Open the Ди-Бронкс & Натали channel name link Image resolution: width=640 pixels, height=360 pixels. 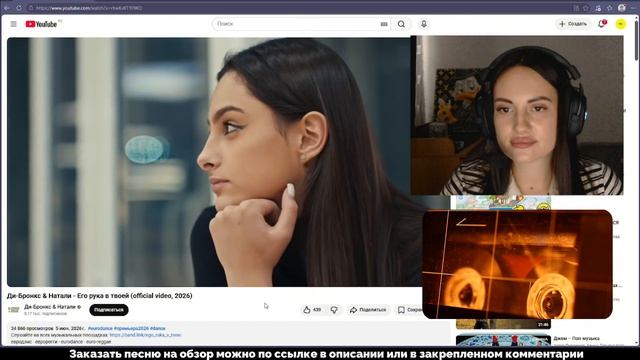point(52,307)
